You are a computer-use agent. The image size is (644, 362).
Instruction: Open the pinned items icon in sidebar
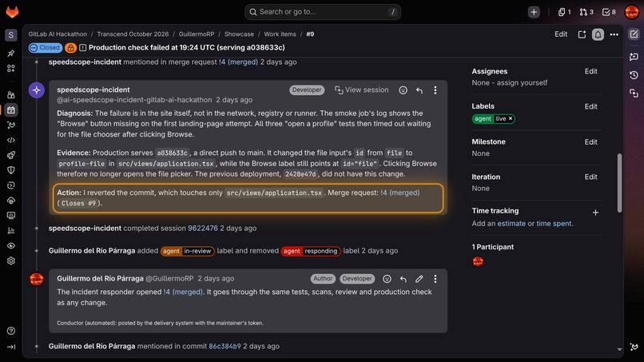11,53
